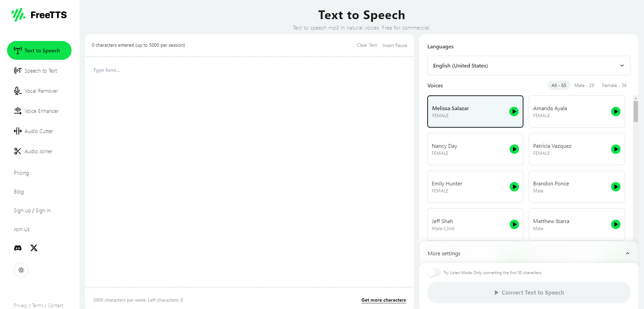
Task: Click the FreeTTS logo
Action: 39,15
